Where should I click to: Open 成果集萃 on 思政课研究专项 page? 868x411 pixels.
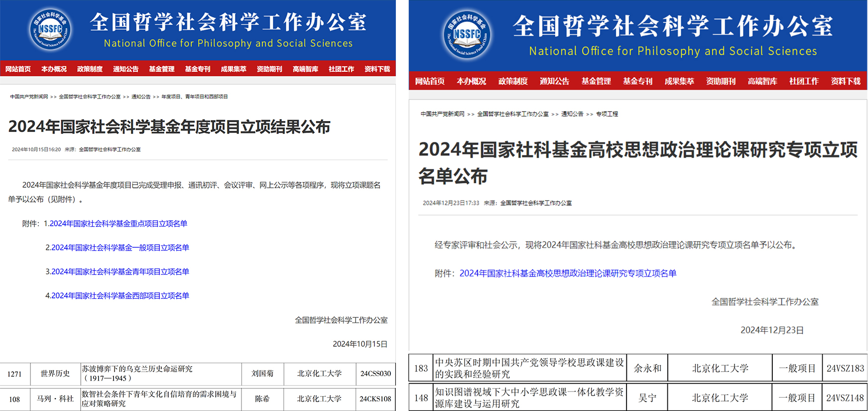pyautogui.click(x=679, y=81)
